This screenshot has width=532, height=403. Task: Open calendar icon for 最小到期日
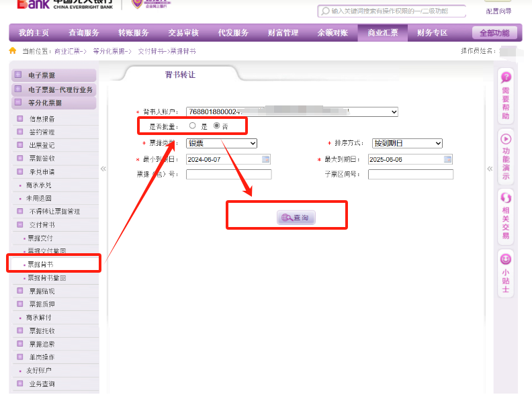[x=265, y=159]
